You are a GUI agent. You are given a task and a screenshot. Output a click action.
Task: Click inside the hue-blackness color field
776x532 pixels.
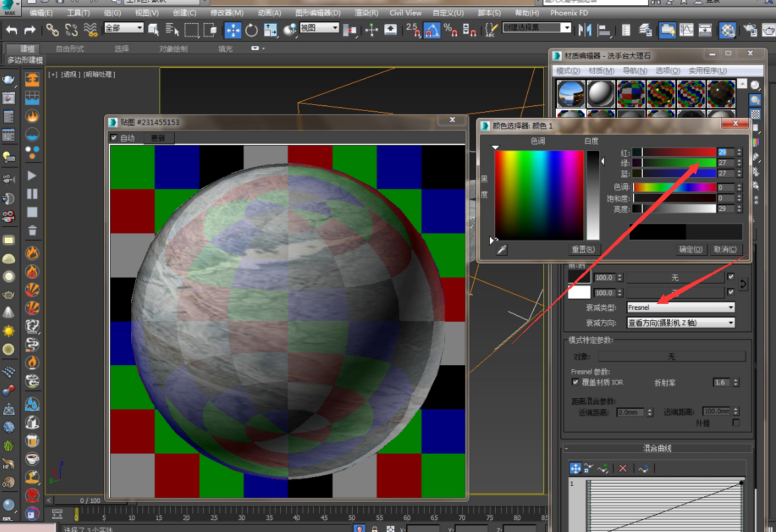539,196
